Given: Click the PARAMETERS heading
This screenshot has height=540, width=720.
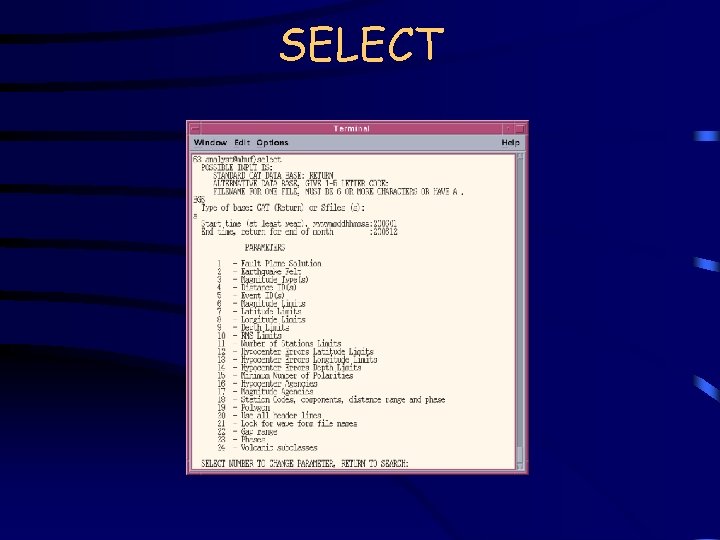Looking at the screenshot, I should click(x=265, y=248).
